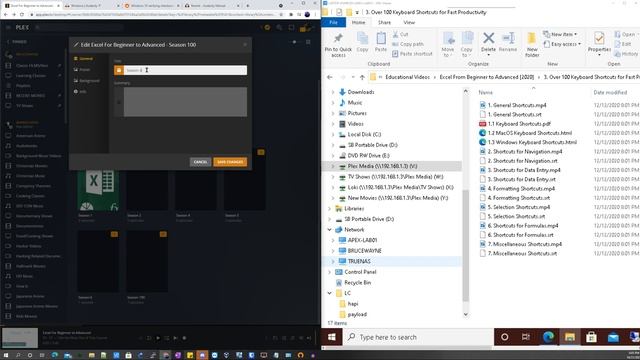Open Microsoft Edge from the right taskbar
Viewport: 640px width, 360px height.
[548, 337]
